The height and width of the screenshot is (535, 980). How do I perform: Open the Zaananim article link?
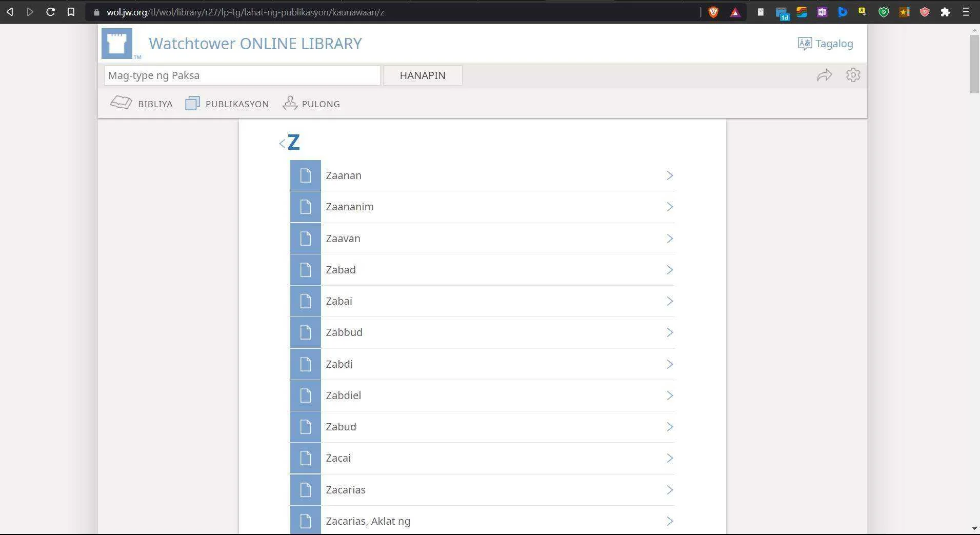[x=350, y=207]
